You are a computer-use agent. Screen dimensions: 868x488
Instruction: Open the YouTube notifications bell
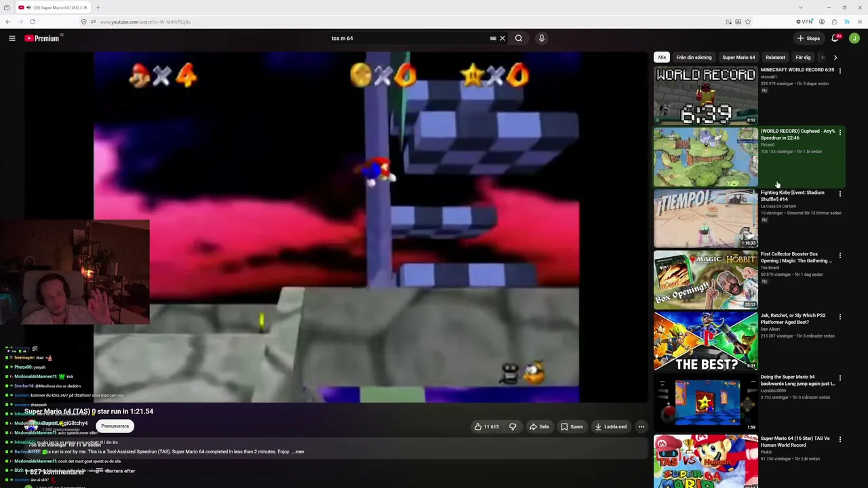pyautogui.click(x=835, y=38)
